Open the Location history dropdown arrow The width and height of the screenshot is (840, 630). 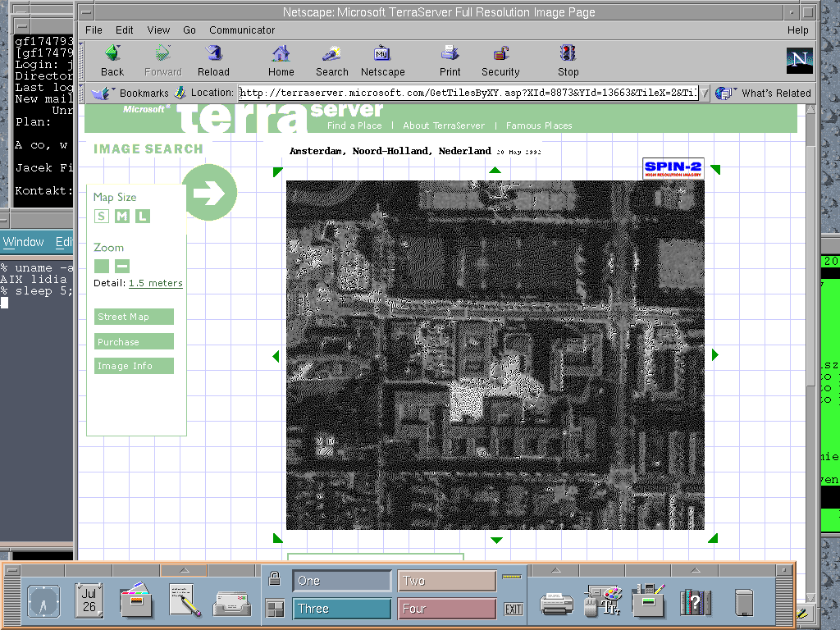705,94
